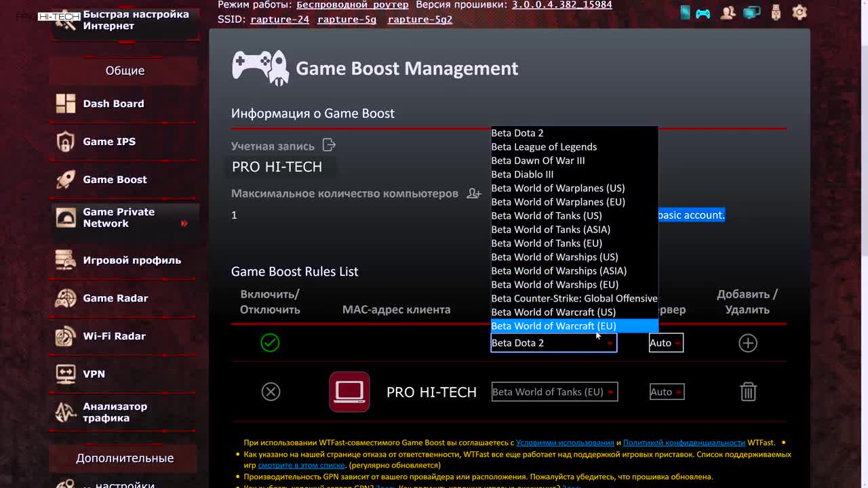Click the USB device icon in top bar
The height and width of the screenshot is (488, 868).
(776, 12)
